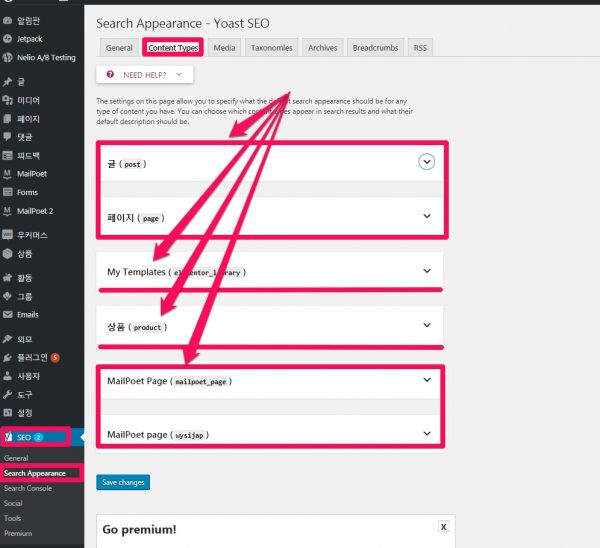Open the 설정 settings icon
600x548 pixels.
8,412
